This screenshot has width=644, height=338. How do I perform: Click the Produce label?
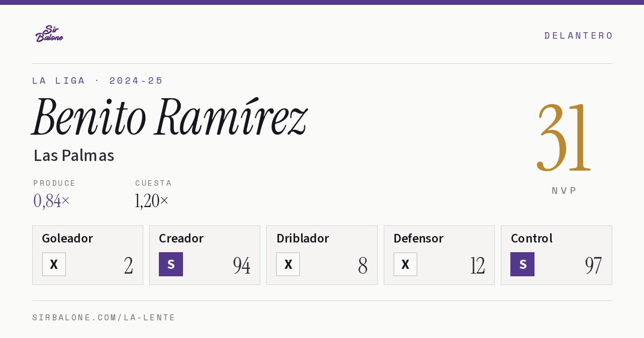coord(55,183)
